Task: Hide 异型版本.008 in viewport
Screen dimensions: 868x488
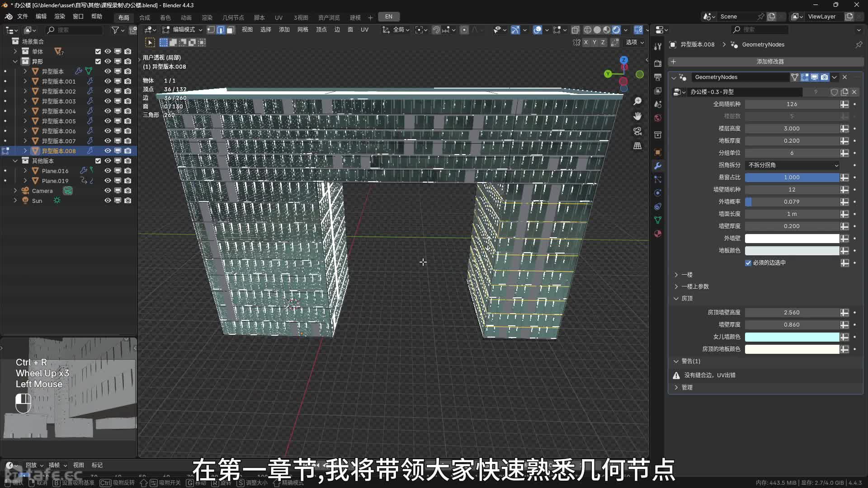Action: [x=108, y=151]
